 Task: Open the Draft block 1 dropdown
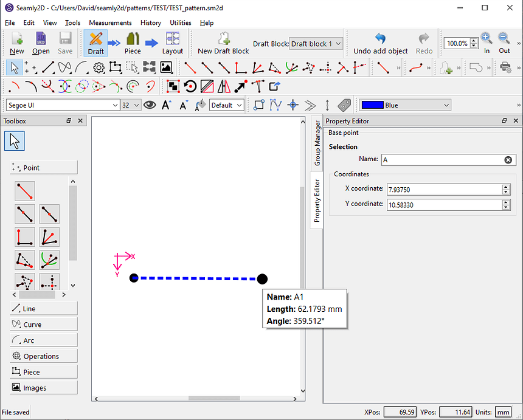(316, 44)
